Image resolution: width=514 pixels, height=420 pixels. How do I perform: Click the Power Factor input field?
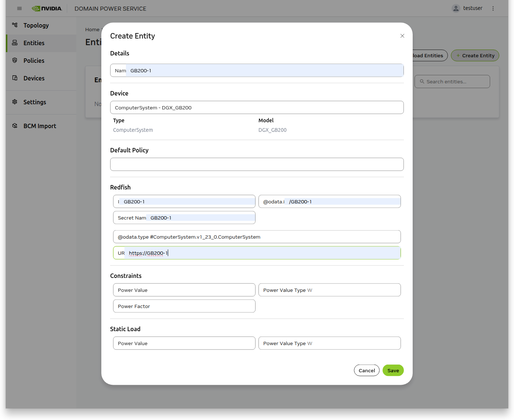(x=184, y=306)
